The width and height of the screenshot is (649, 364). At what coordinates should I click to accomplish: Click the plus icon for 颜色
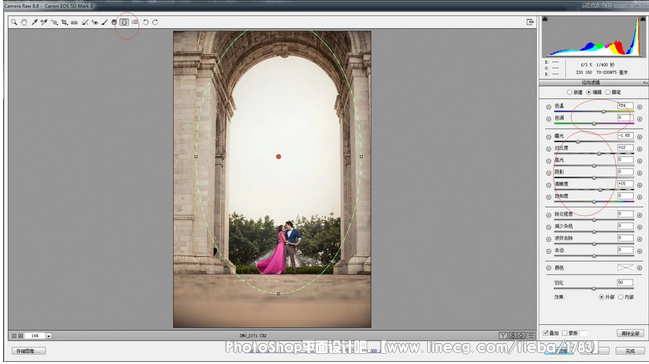(639, 268)
